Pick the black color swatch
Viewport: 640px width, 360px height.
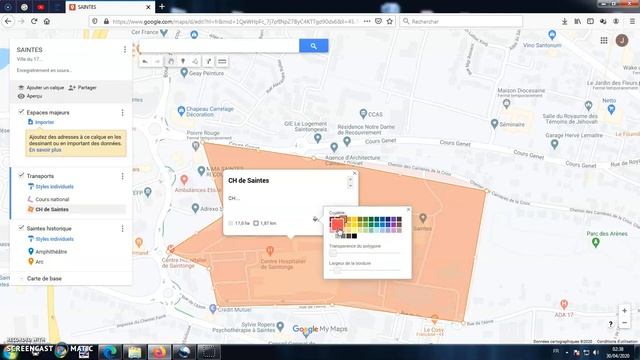click(x=354, y=236)
